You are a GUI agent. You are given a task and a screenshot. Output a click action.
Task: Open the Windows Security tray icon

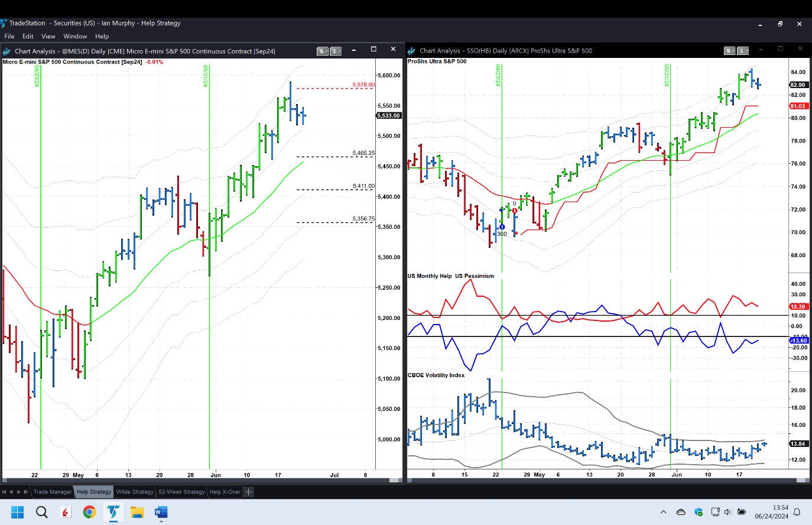pyautogui.click(x=698, y=512)
